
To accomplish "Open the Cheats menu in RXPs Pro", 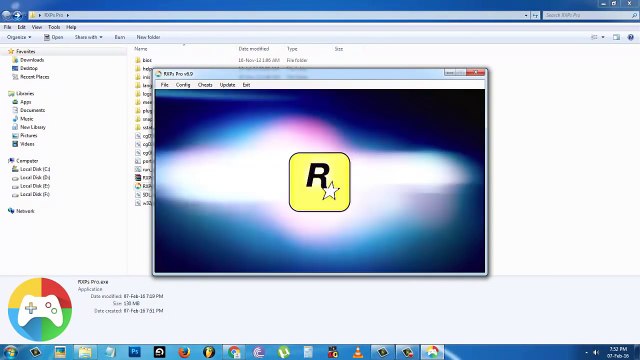I will (x=205, y=85).
